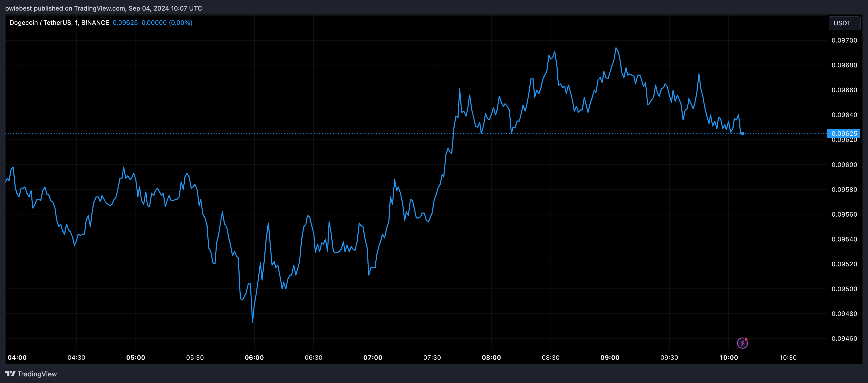Click the last-price dot on the line's end
868x383 pixels.
[742, 134]
